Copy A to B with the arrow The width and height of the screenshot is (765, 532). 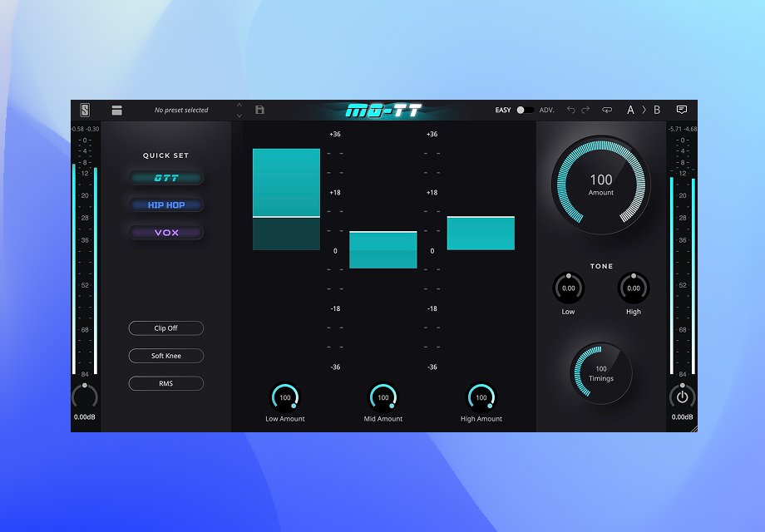coord(644,110)
